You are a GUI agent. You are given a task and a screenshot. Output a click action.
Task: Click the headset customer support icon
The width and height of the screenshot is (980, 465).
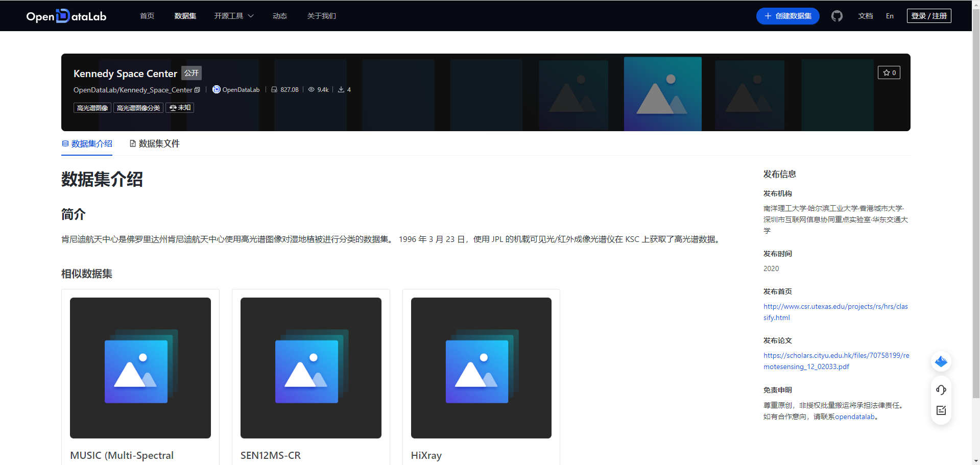click(941, 389)
